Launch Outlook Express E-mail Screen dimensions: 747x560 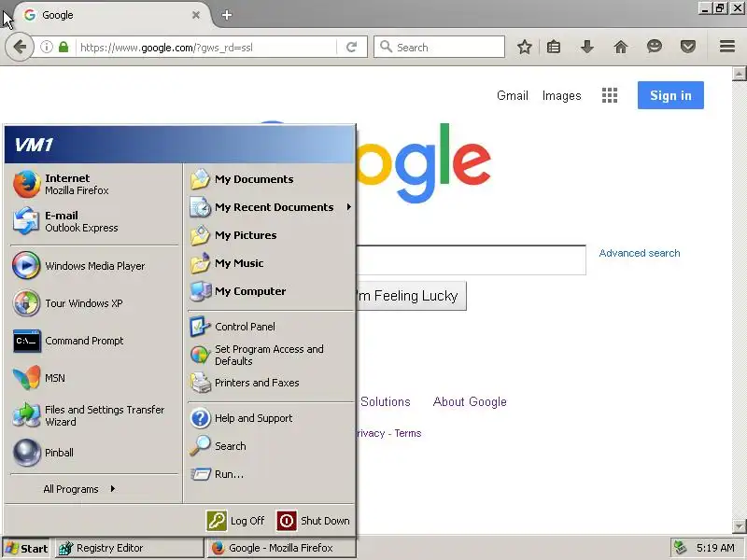(93, 221)
